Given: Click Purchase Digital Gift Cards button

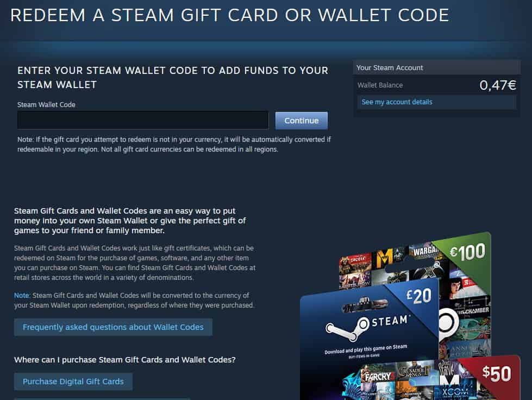Looking at the screenshot, I should (73, 382).
